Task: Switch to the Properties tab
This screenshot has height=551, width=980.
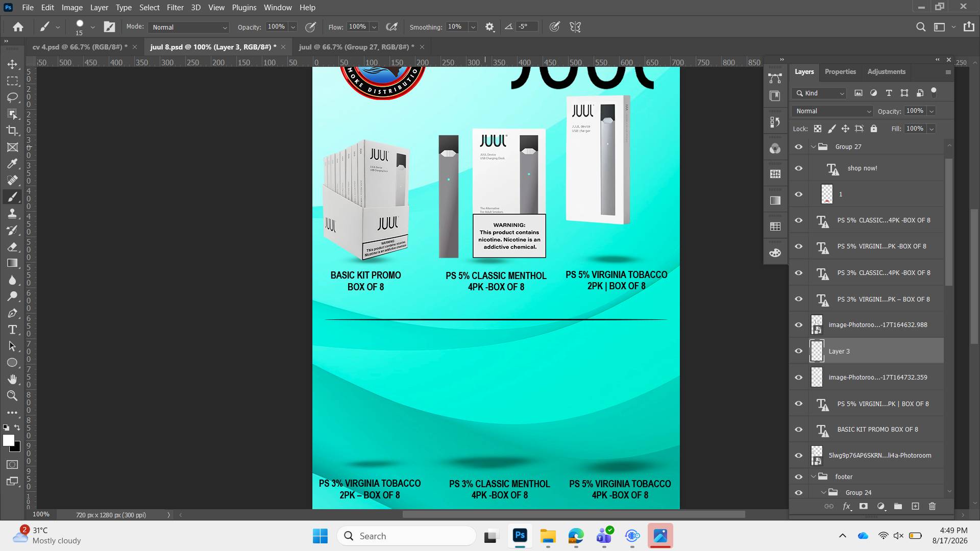Action: pyautogui.click(x=840, y=72)
